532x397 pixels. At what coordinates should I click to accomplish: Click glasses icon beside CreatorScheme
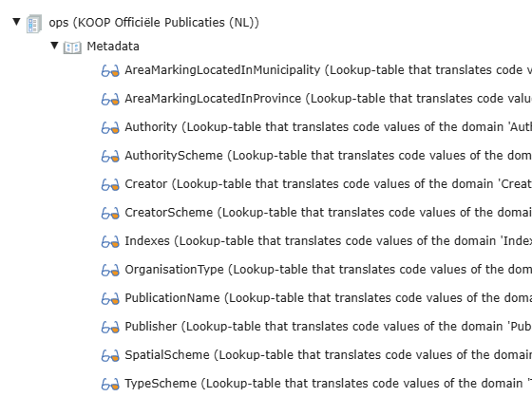pyautogui.click(x=110, y=214)
